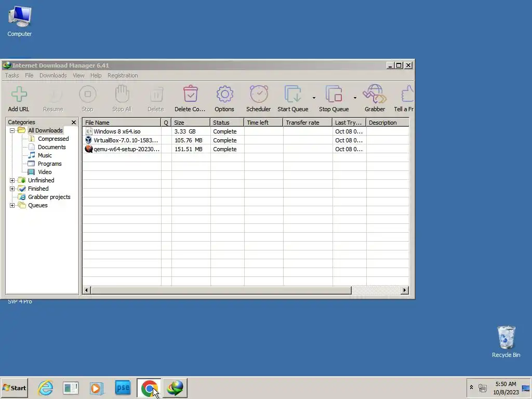
Task: Expand the Finished category node
Action: [12, 189]
